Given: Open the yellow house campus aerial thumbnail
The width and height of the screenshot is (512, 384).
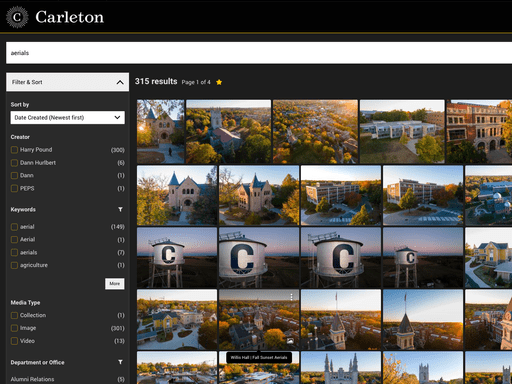Looking at the screenshot, I should point(177,320).
